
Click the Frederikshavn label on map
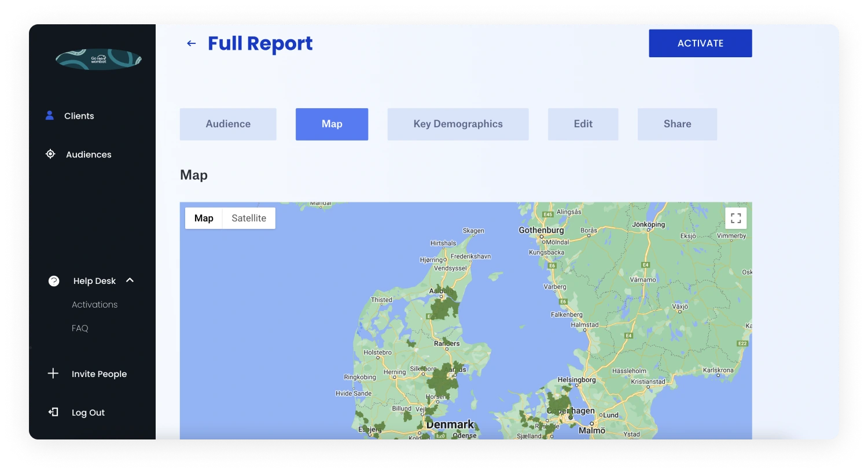[470, 256]
